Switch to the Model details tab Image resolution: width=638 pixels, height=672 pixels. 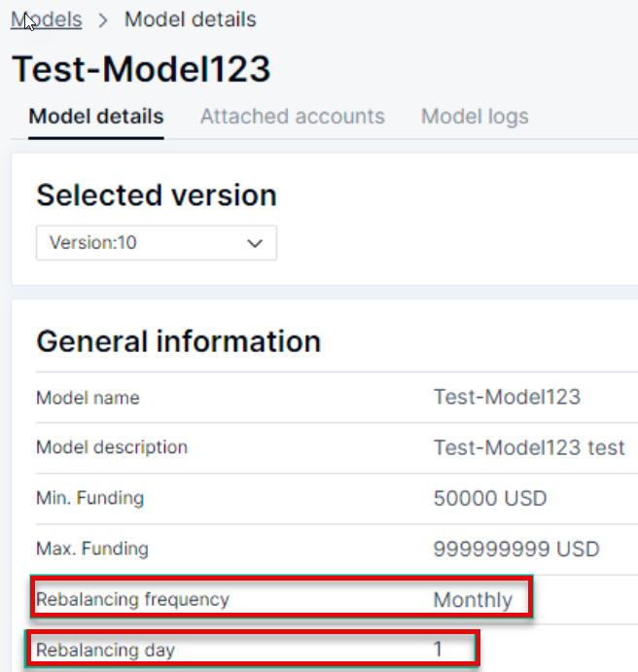(96, 117)
